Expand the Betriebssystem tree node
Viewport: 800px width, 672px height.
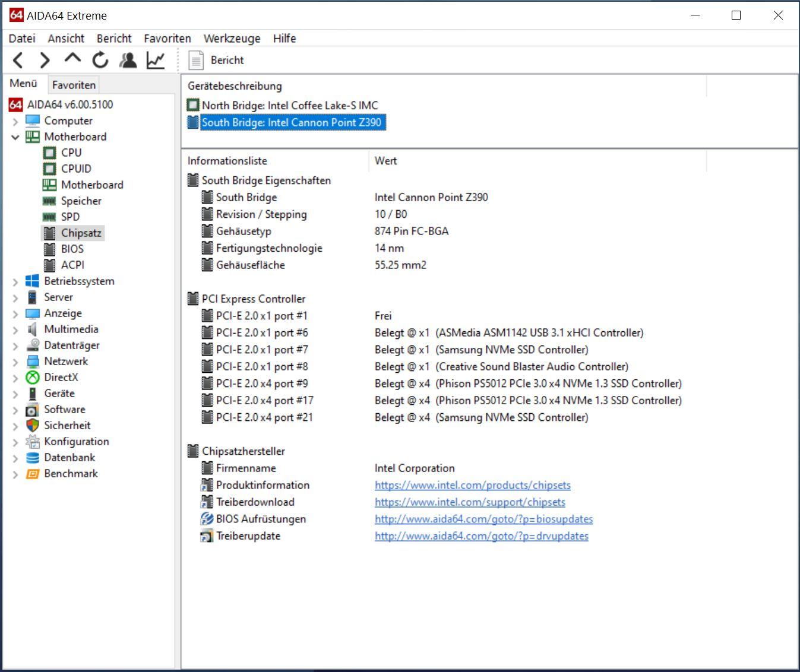pyautogui.click(x=15, y=281)
